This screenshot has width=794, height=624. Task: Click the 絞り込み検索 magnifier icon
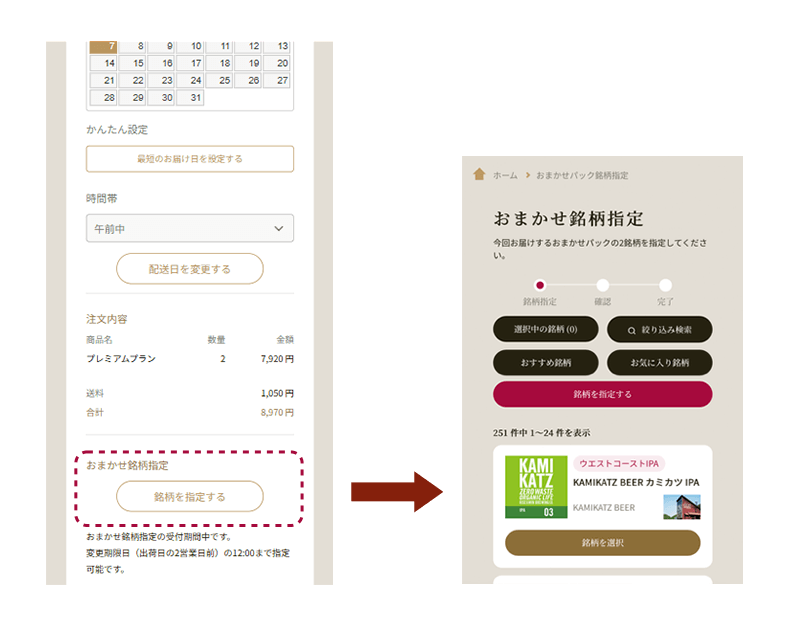pos(631,330)
